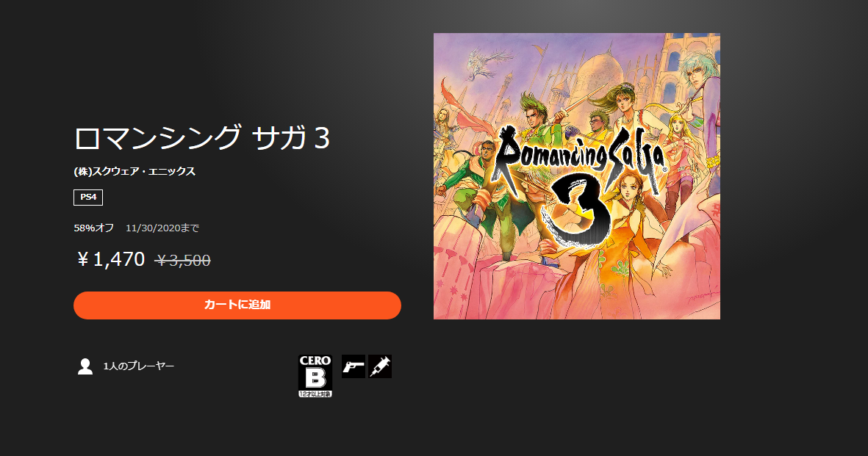Viewport: 868px width, 456px height.
Task: Click the struck-through ￥3,500 original price
Action: [183, 260]
